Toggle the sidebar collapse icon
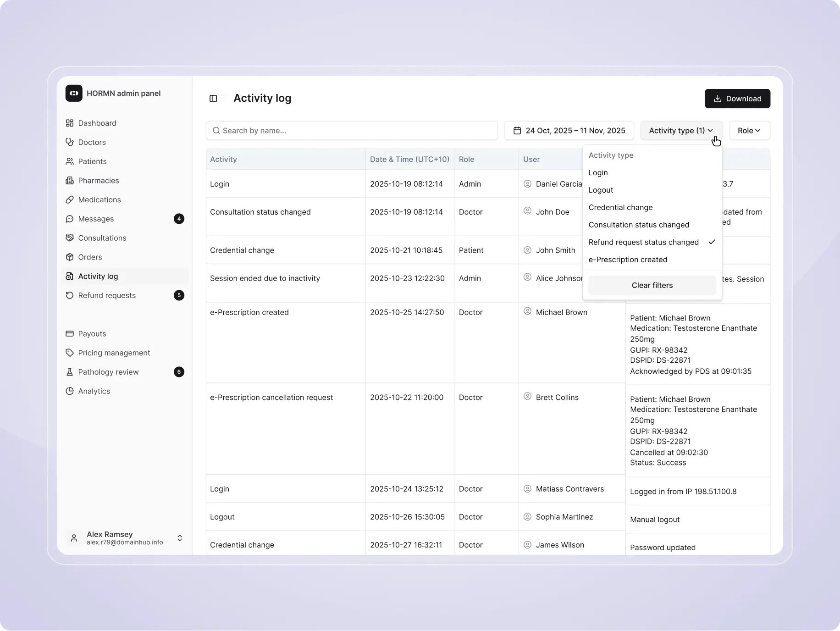The width and height of the screenshot is (840, 631). 213,99
